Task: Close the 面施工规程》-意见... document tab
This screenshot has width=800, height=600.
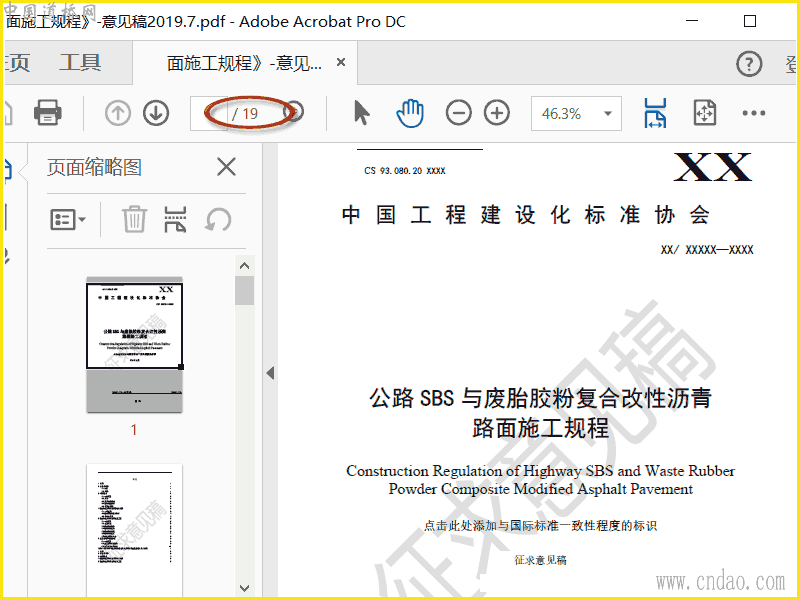Action: tap(341, 62)
